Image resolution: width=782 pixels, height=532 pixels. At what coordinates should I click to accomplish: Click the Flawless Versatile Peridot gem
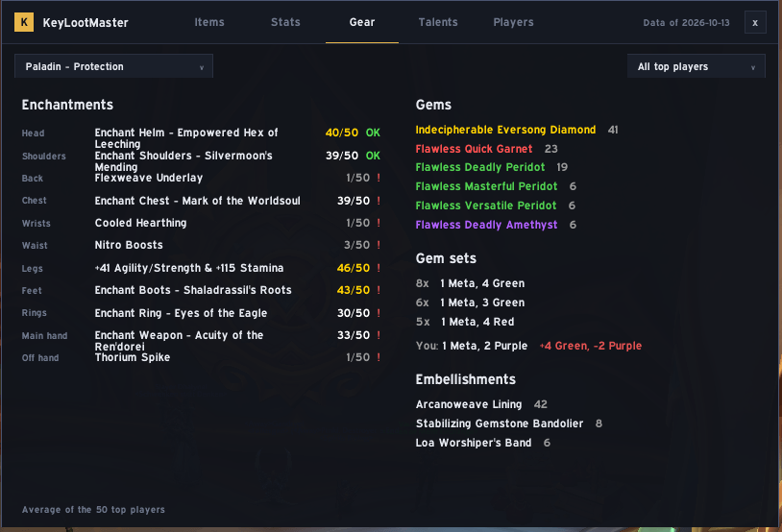coord(486,206)
